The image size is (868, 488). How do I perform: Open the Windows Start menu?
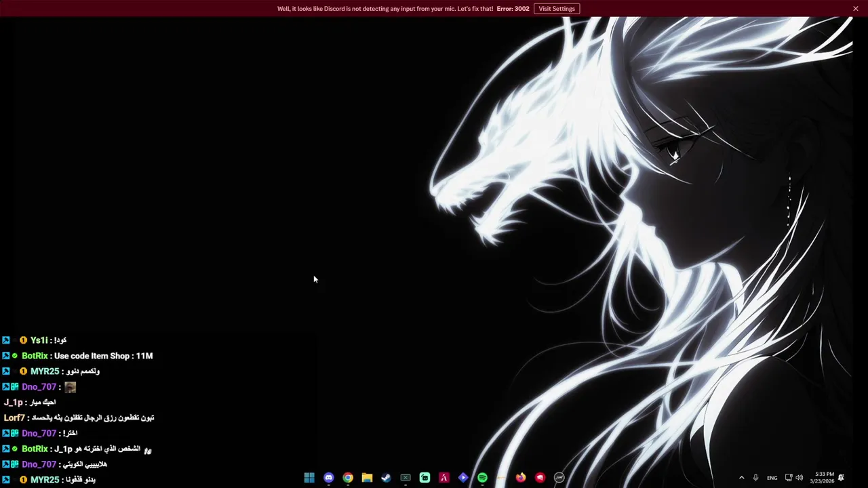(x=309, y=478)
